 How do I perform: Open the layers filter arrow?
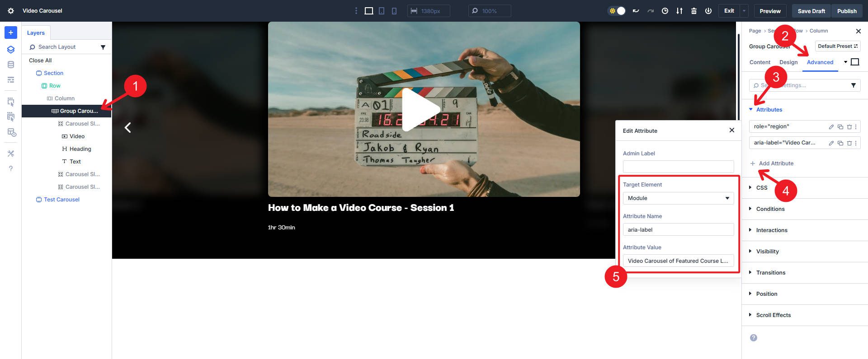(x=103, y=47)
